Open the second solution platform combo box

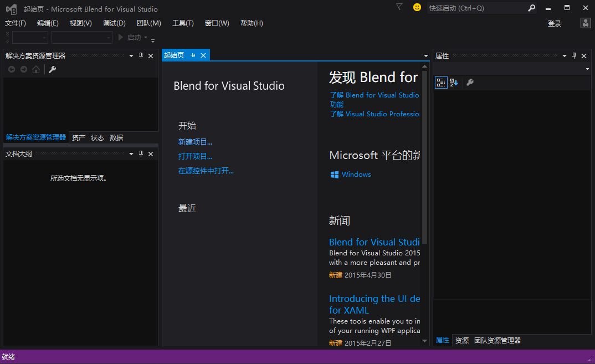(82, 37)
